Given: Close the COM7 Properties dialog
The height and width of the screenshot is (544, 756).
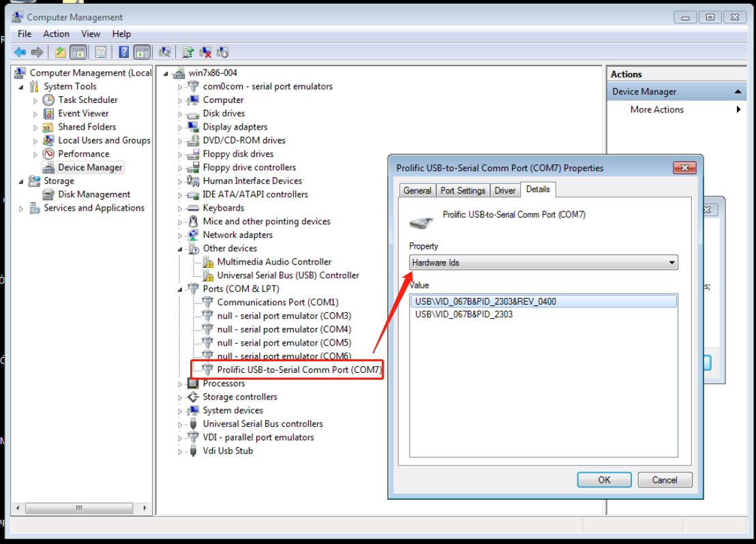Looking at the screenshot, I should 684,168.
